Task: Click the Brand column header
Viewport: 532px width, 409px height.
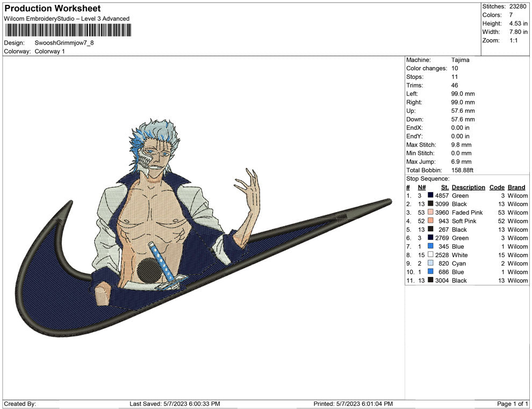Action: tap(516, 187)
